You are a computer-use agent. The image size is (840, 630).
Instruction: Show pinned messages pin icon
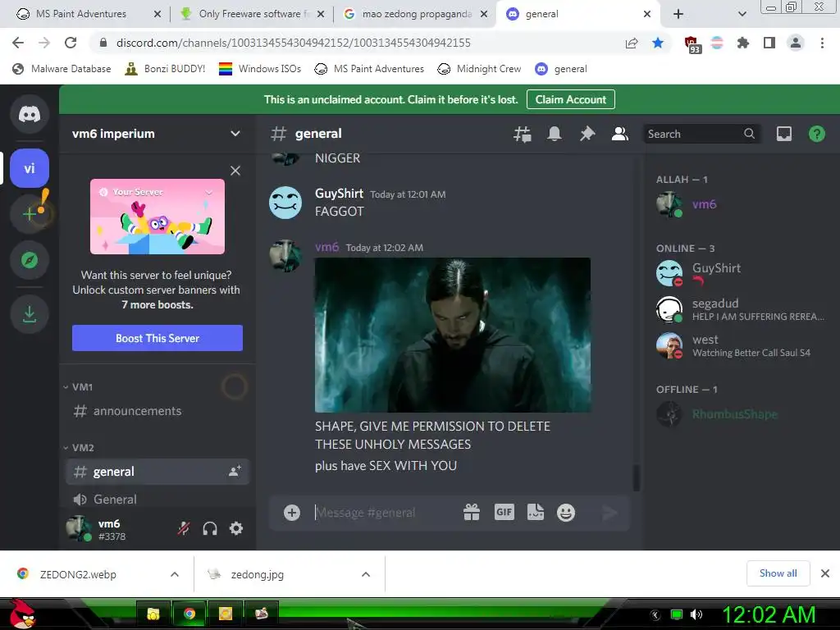coord(587,134)
